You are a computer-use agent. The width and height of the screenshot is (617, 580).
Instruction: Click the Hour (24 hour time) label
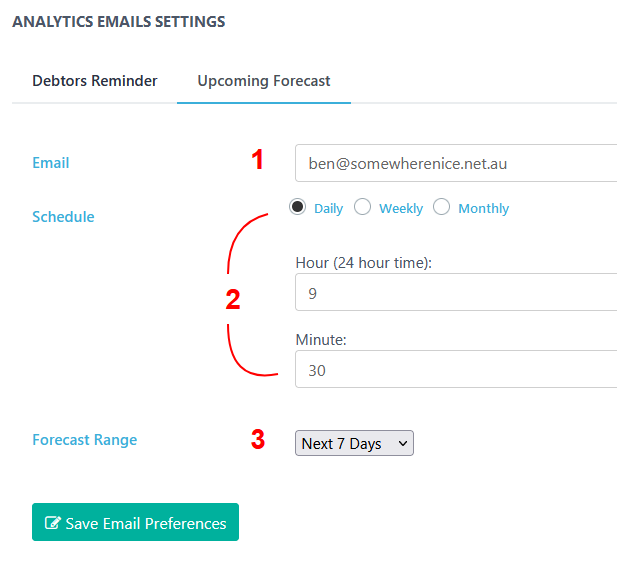[x=364, y=263]
